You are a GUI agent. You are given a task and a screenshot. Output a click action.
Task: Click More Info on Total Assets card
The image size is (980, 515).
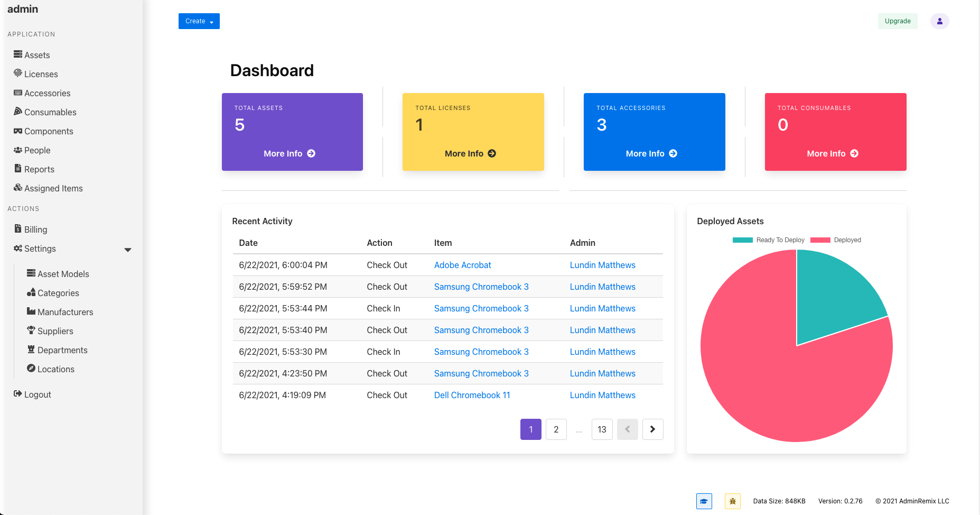(290, 153)
